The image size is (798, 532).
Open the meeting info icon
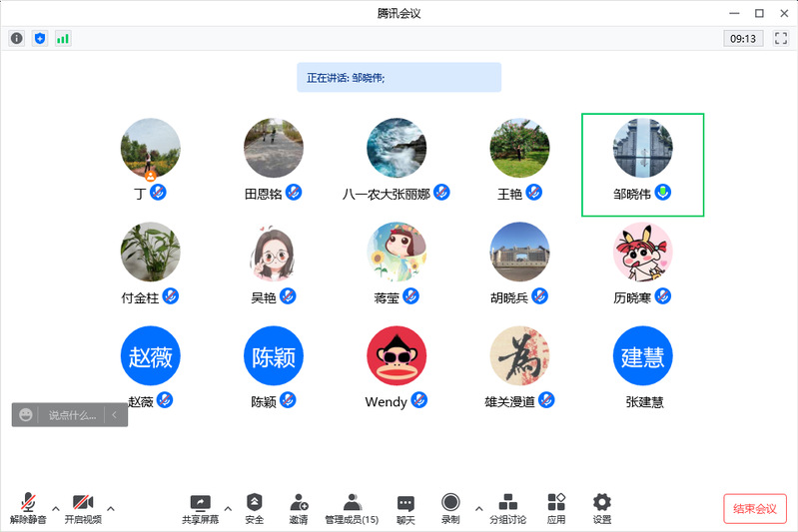click(x=16, y=38)
